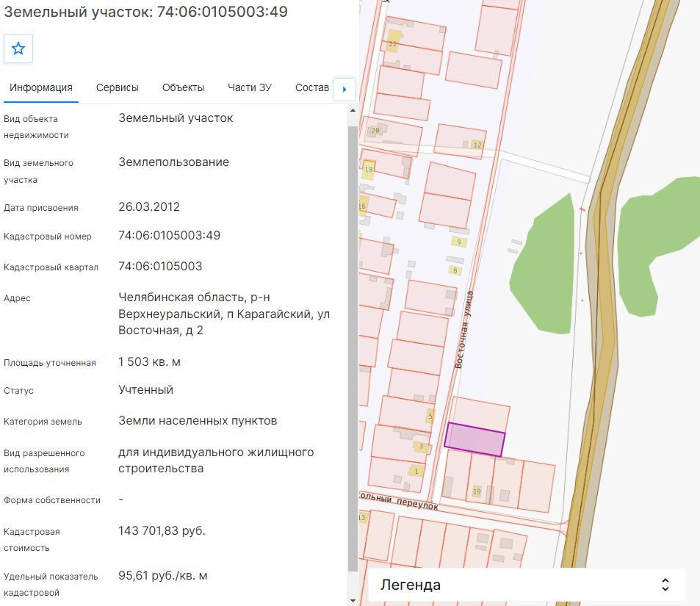Viewport: 700px width, 606px height.
Task: Click the date 26.03.2012
Action: pyautogui.click(x=149, y=206)
